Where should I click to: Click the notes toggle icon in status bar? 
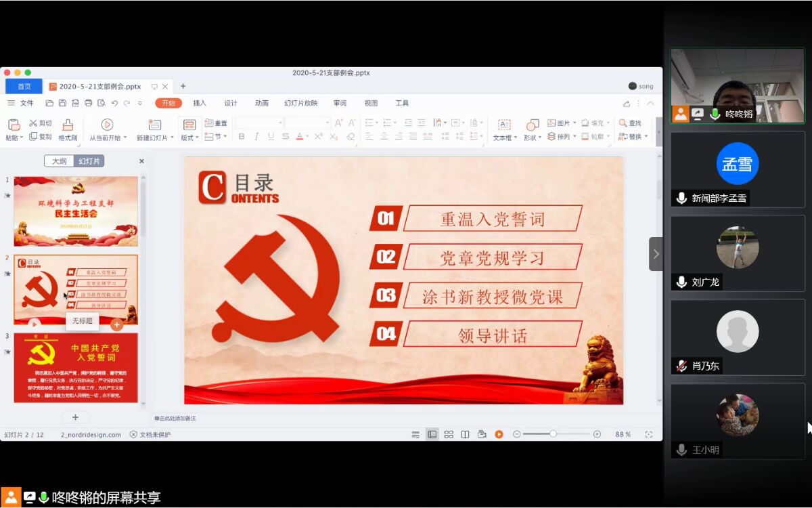point(415,434)
